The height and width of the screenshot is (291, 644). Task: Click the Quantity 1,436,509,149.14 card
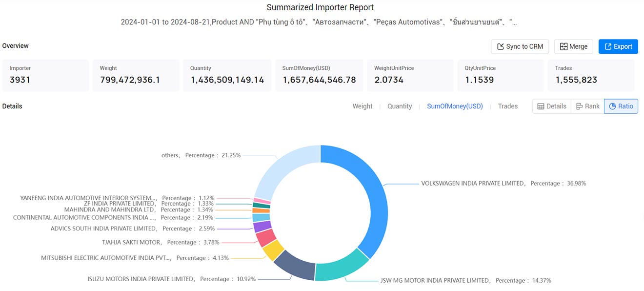point(227,76)
